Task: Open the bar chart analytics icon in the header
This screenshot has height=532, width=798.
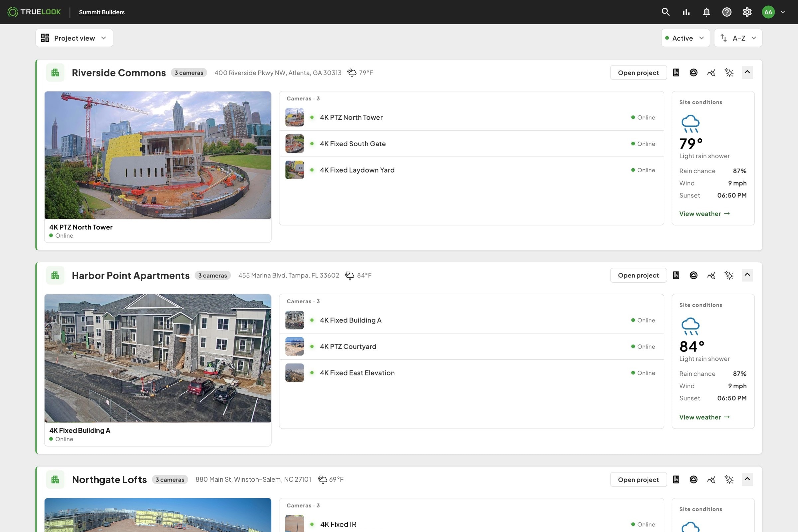Action: 686,12
